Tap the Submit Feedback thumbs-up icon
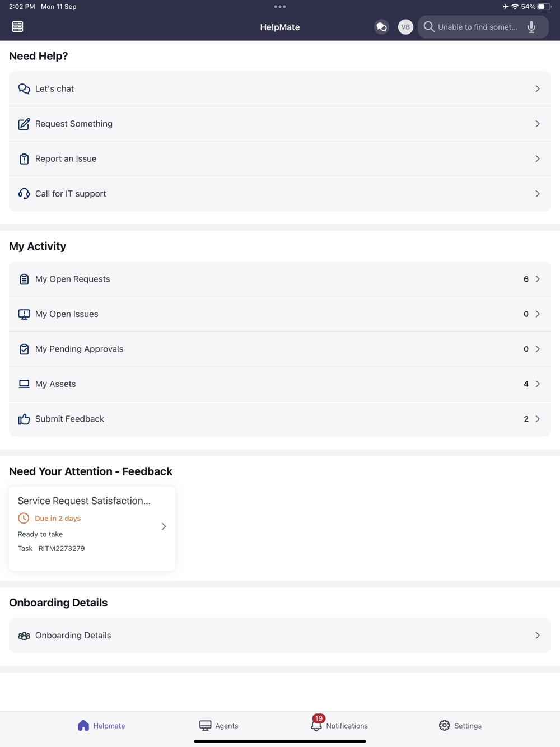 [24, 419]
